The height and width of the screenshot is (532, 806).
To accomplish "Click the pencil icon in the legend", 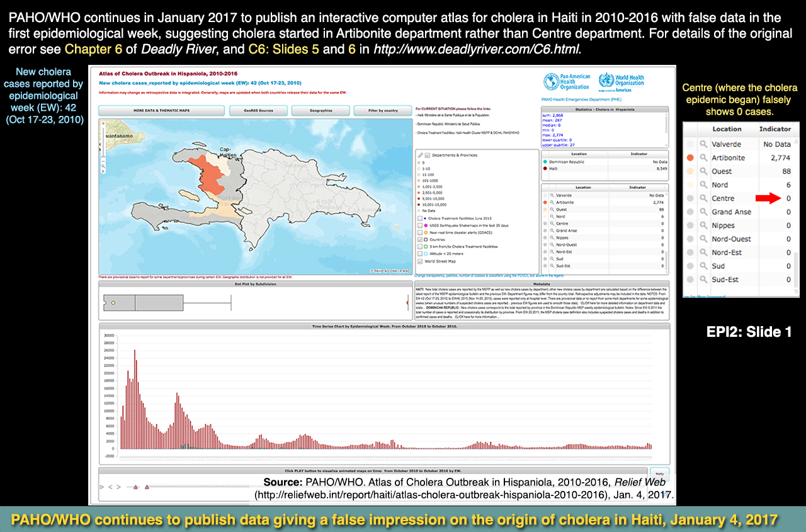I will [421, 155].
